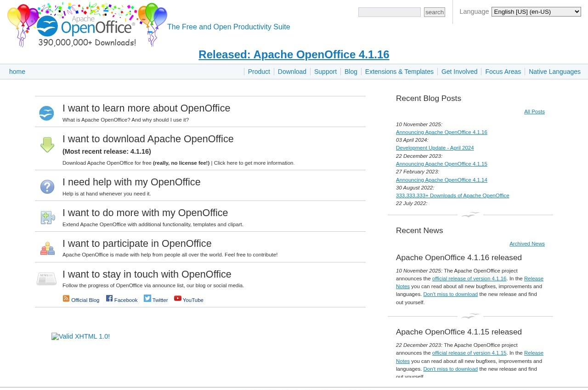Open the Facebook text link
The width and height of the screenshot is (588, 390).
click(126, 300)
